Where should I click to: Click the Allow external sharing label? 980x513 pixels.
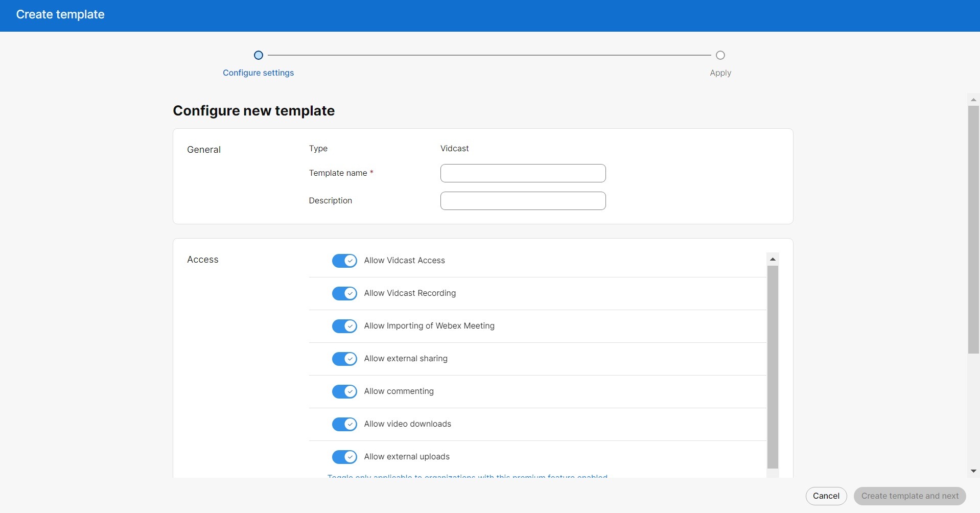point(406,358)
